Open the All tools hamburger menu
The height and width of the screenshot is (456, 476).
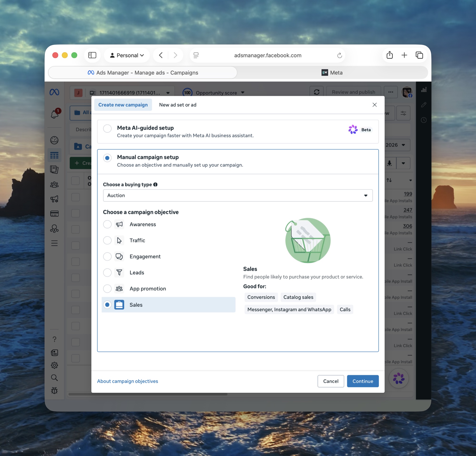55,243
